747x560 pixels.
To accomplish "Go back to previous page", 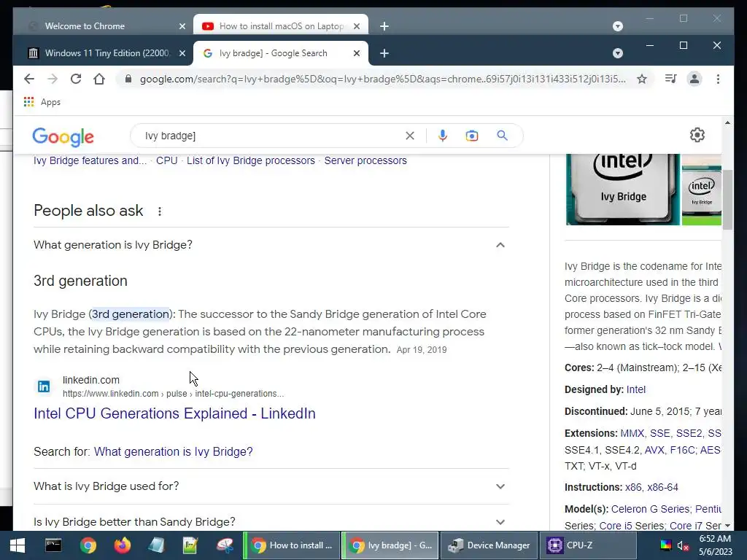I will 29,79.
